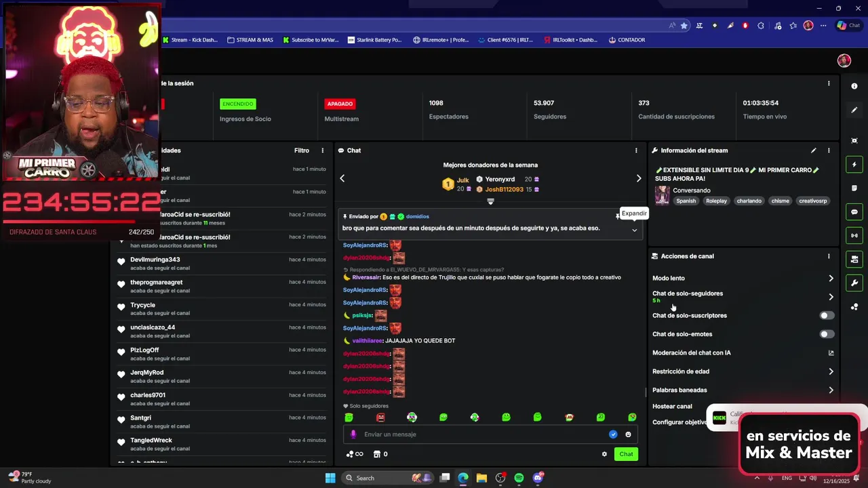Open Edge Copilot Chat button

click(850, 26)
